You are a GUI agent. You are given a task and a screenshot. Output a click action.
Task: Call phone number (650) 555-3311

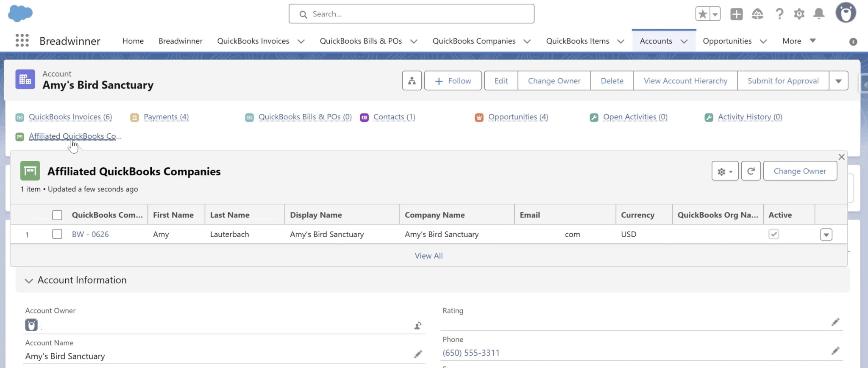click(x=471, y=353)
